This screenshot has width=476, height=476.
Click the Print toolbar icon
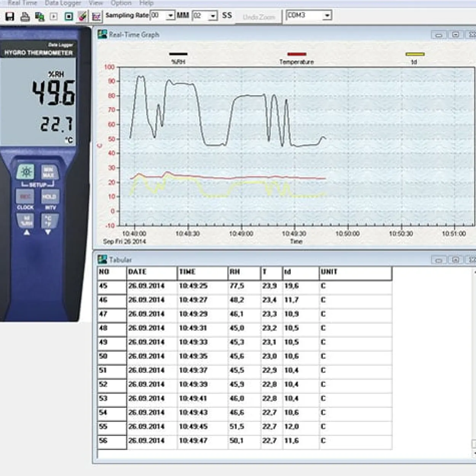25,16
